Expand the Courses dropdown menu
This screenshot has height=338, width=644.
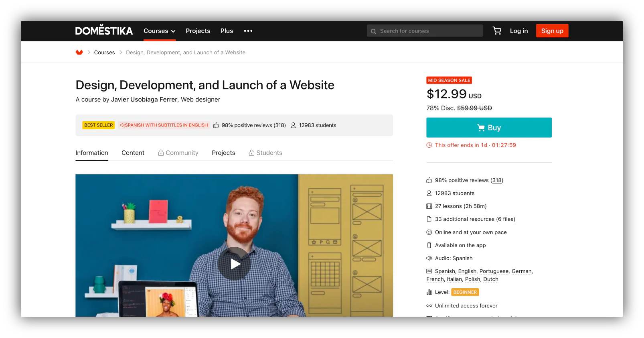(160, 31)
